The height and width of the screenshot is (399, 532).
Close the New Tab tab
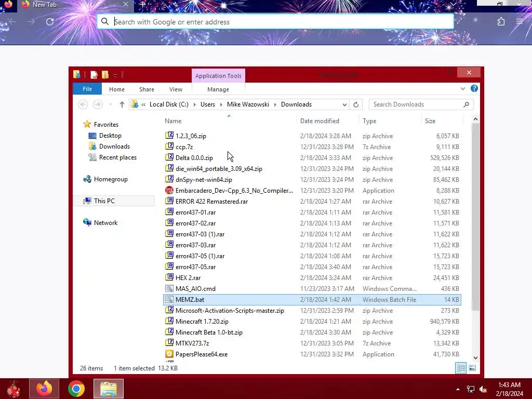(126, 4)
